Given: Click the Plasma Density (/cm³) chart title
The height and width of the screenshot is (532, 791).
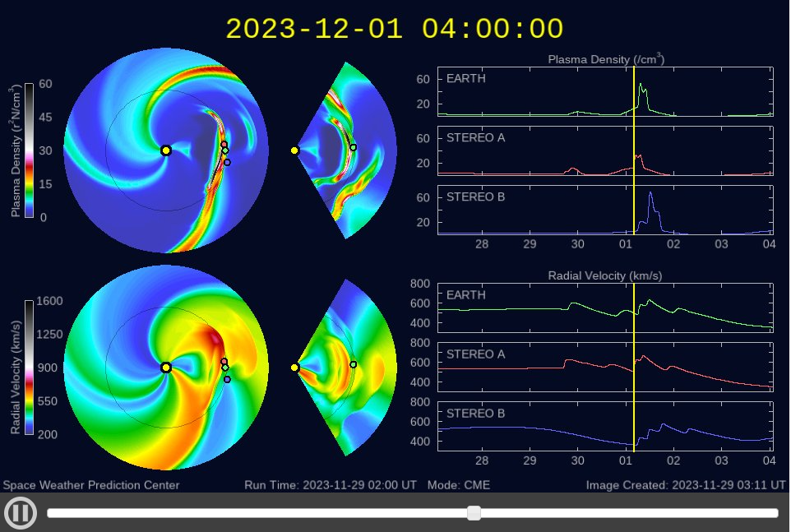Looking at the screenshot, I should (606, 59).
